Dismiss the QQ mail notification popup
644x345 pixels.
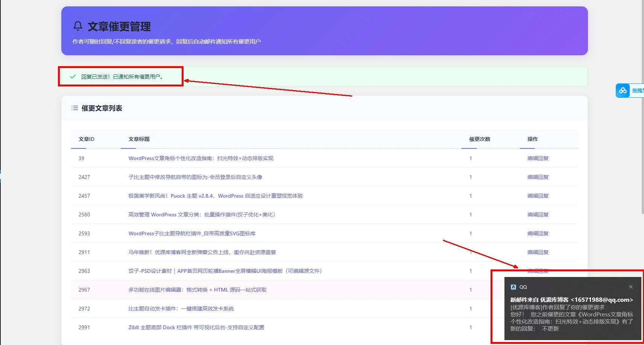[630, 287]
